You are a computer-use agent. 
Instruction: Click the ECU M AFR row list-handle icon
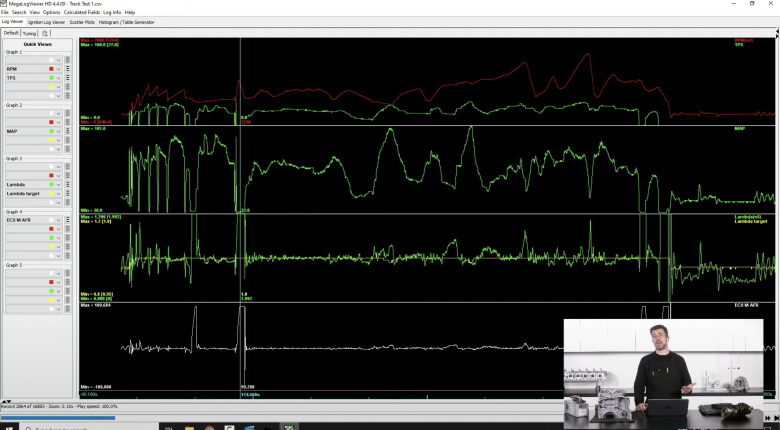click(67, 220)
